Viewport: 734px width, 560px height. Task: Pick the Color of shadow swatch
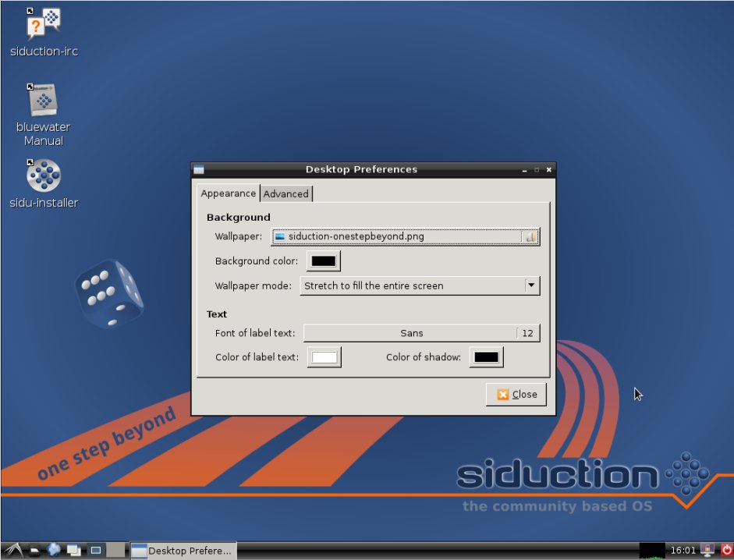[x=487, y=357]
